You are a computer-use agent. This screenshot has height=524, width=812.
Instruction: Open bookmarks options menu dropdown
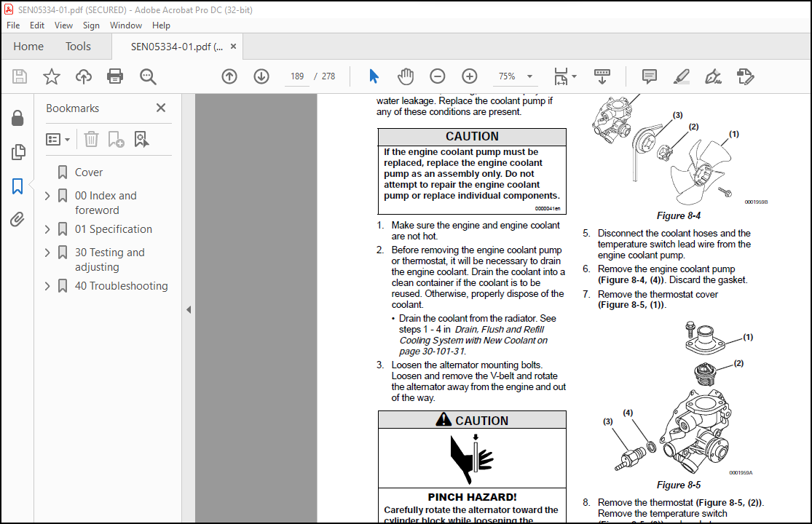coord(58,139)
